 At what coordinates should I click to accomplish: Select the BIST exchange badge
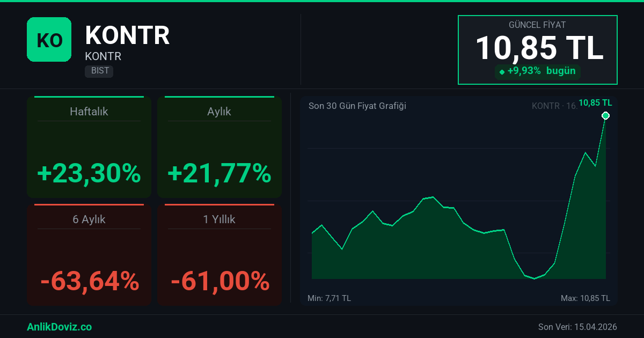coord(99,71)
